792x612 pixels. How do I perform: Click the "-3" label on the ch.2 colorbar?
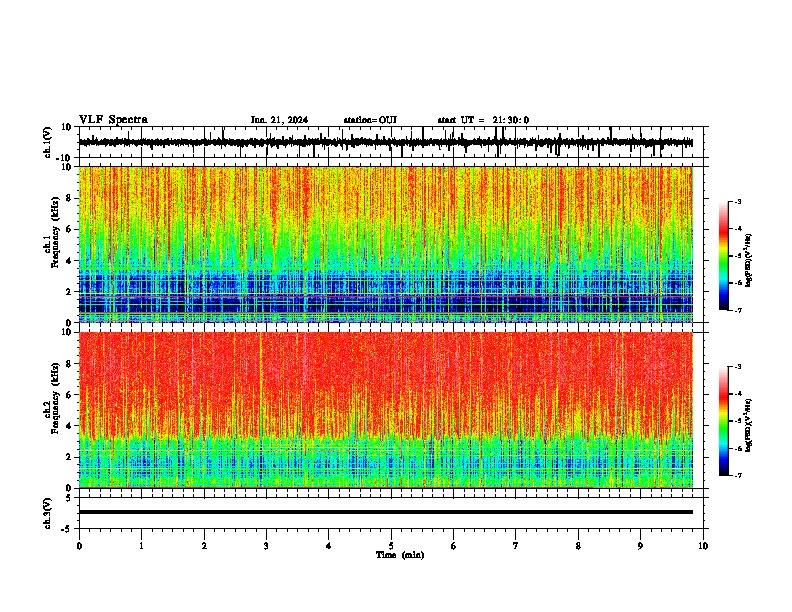737,367
